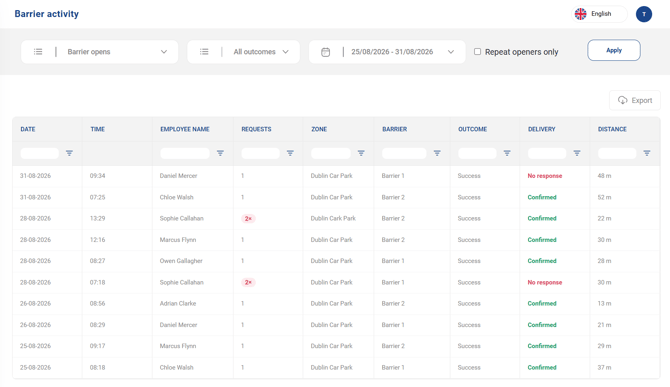670x387 pixels.
Task: Click the Zone column filter icon
Action: [361, 153]
